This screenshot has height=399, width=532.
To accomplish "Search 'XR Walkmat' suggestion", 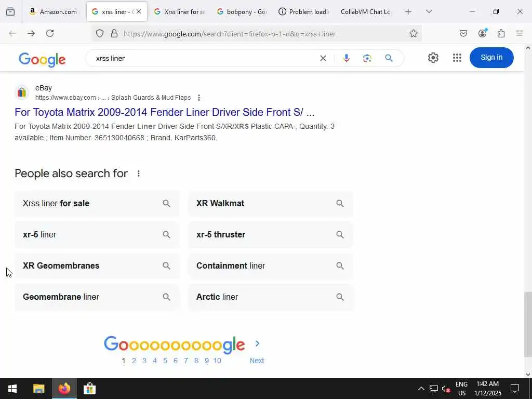I will click(271, 204).
